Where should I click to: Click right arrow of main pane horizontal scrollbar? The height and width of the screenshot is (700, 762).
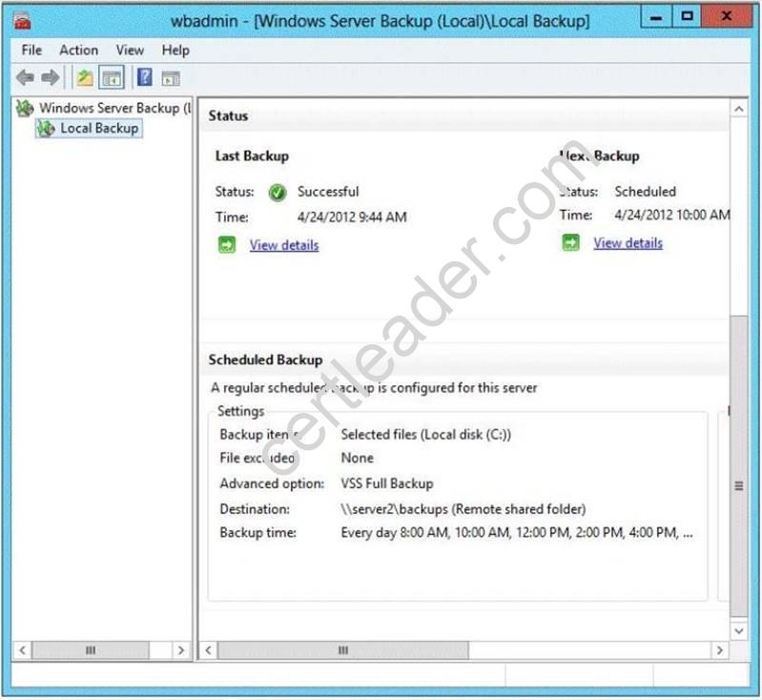pos(720,650)
